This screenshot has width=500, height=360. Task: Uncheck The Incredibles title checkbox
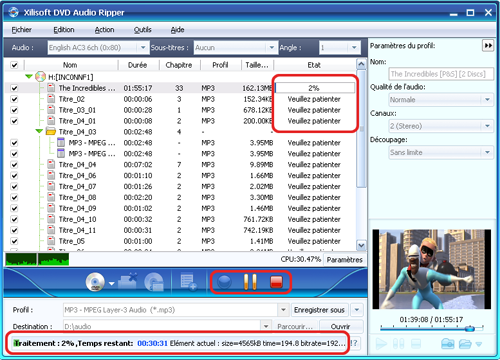[14, 88]
